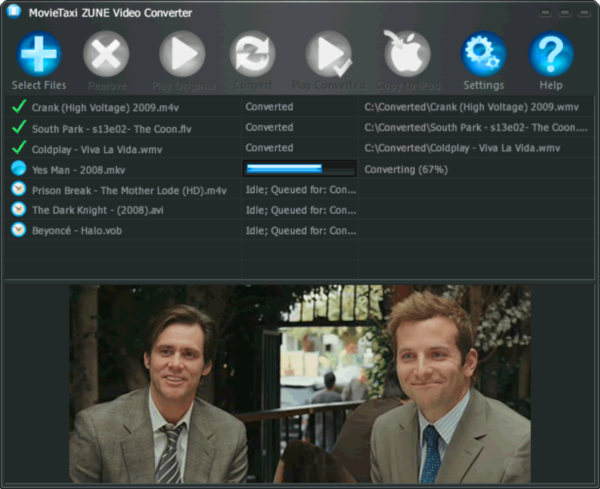
Task: Open Help question mark icon
Action: point(551,54)
